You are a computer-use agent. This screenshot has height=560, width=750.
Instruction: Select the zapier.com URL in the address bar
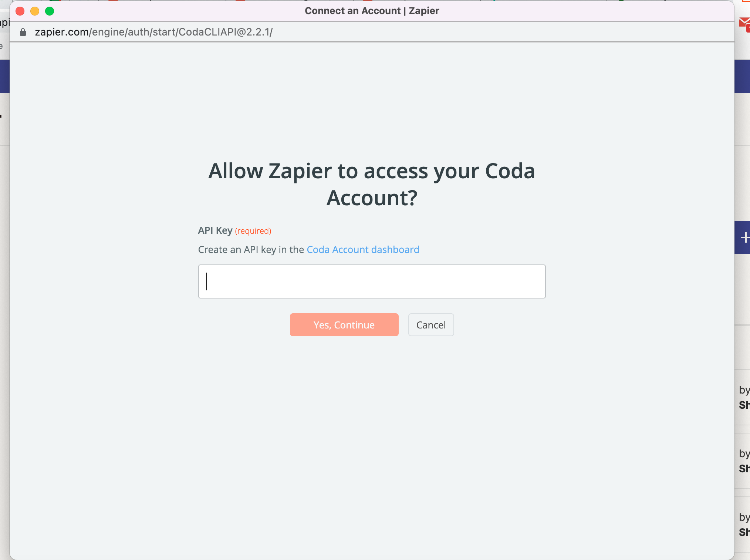pyautogui.click(x=153, y=32)
